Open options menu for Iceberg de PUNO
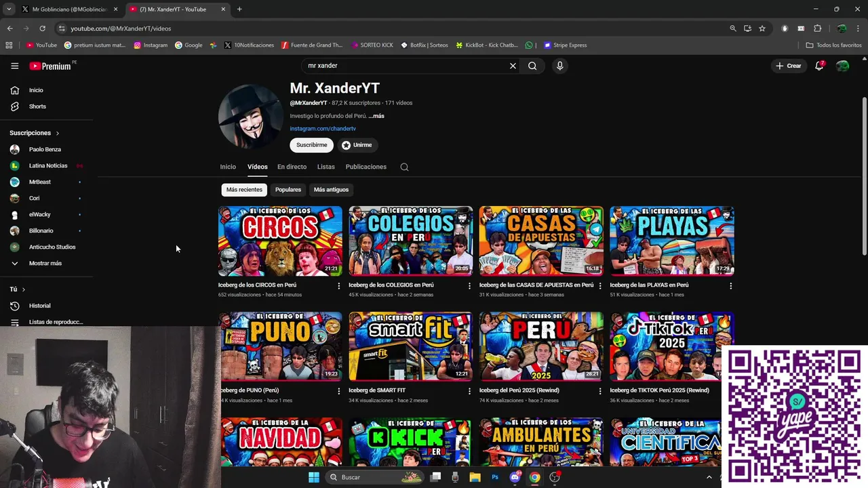This screenshot has width=868, height=488. pos(339,391)
